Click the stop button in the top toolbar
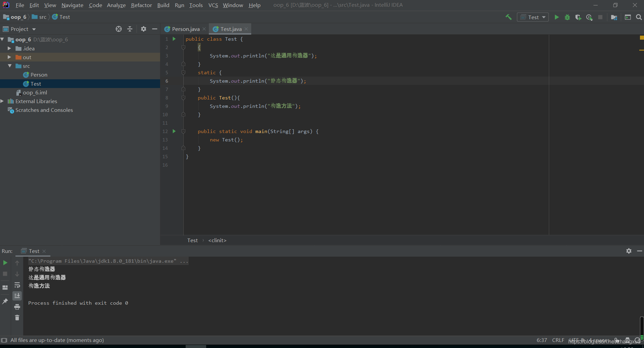 600,17
